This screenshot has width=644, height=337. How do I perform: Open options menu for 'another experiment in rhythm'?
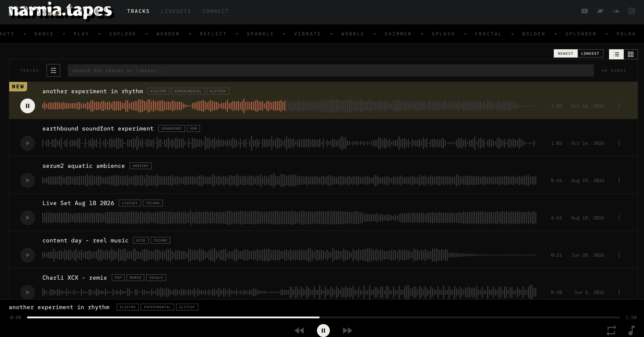[619, 106]
